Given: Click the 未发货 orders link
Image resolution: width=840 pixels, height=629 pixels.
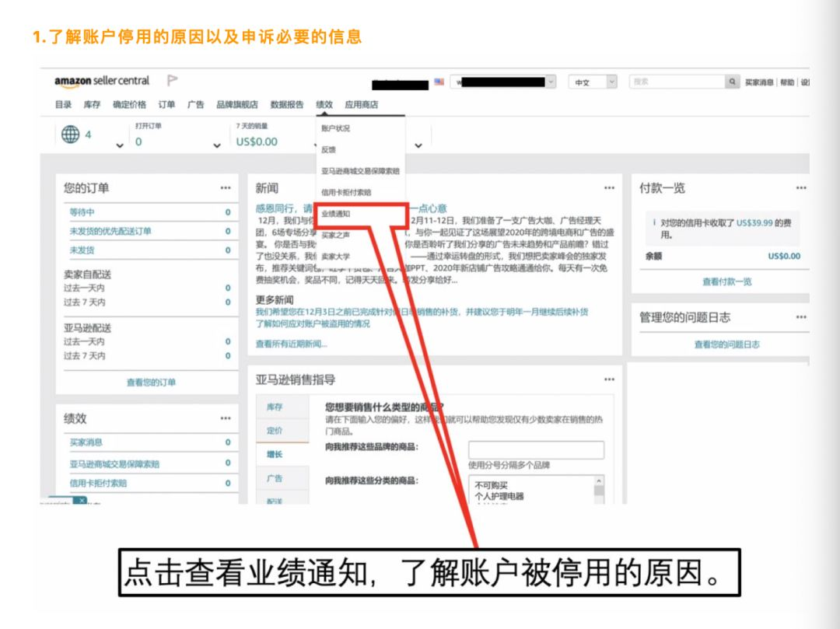Looking at the screenshot, I should [82, 250].
